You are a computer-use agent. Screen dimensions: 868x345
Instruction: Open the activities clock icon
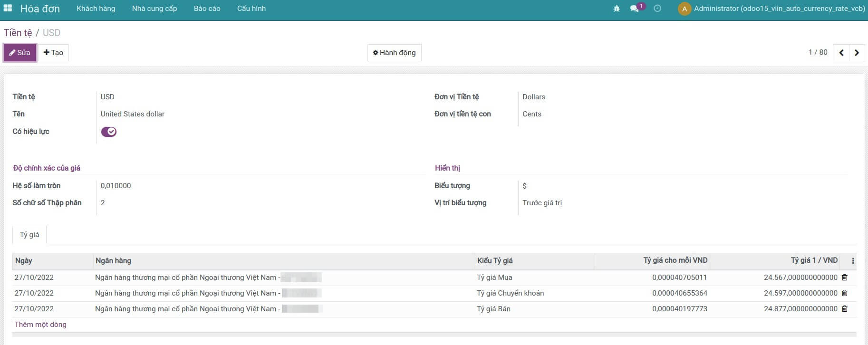(657, 9)
